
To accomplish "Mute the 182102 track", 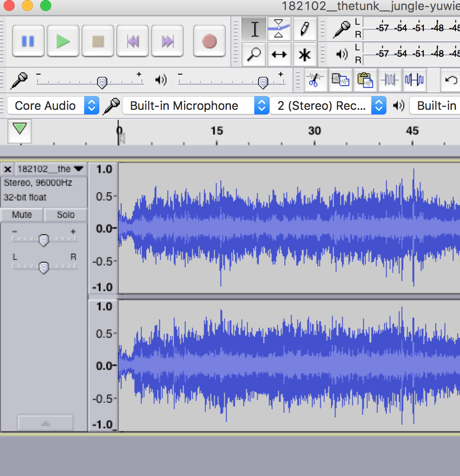I will coord(21,215).
